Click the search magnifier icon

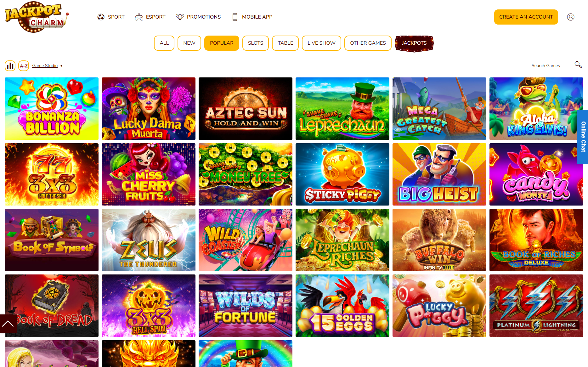[x=578, y=65]
